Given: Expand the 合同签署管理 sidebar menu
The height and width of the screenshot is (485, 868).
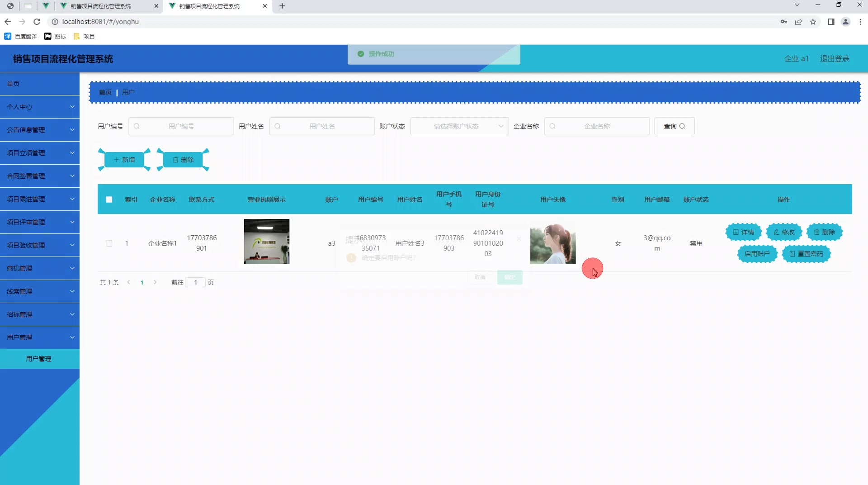Looking at the screenshot, I should (x=40, y=176).
